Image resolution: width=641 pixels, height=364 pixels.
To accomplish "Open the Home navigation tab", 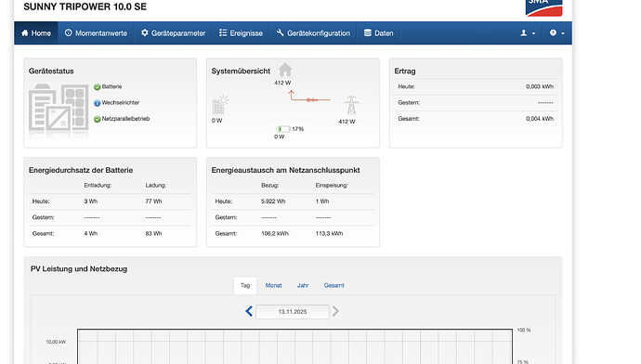I will tap(36, 33).
